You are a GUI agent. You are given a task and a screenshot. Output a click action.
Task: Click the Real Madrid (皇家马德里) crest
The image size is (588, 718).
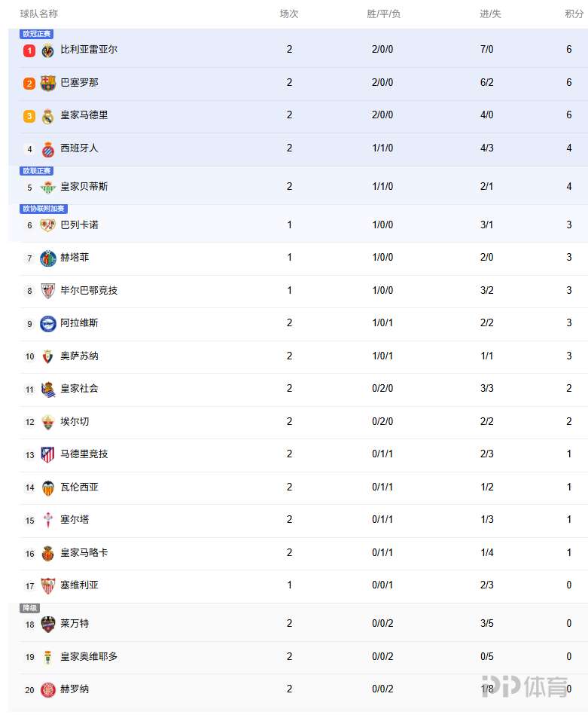[48, 116]
